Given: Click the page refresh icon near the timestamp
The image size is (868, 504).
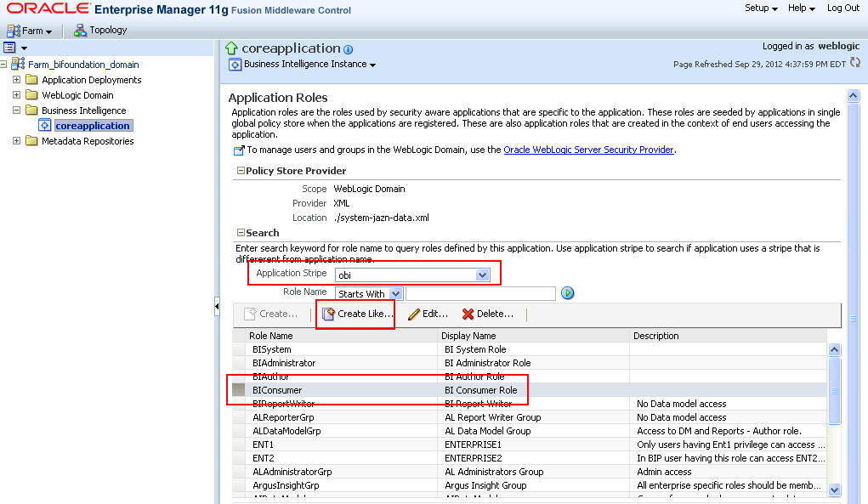Looking at the screenshot, I should coord(856,63).
